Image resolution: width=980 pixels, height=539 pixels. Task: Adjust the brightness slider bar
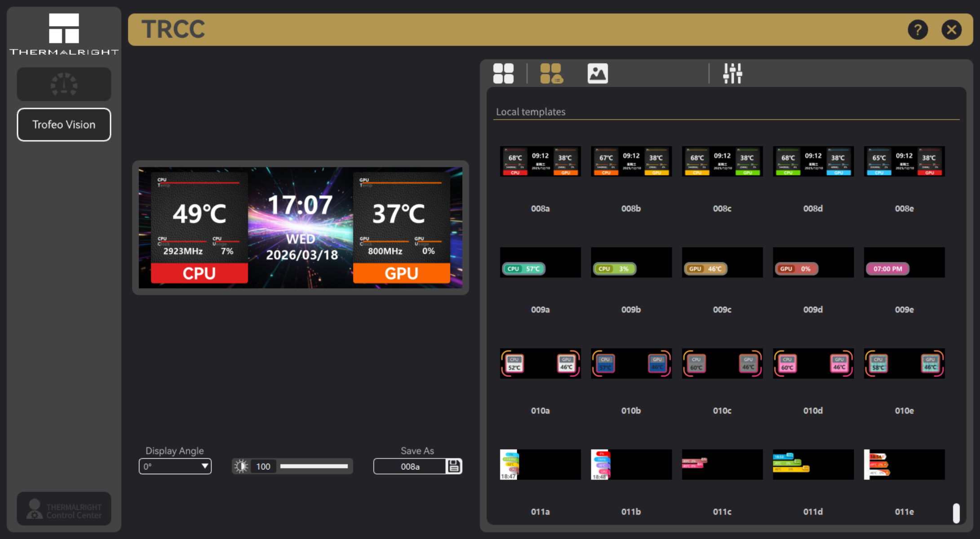[314, 466]
